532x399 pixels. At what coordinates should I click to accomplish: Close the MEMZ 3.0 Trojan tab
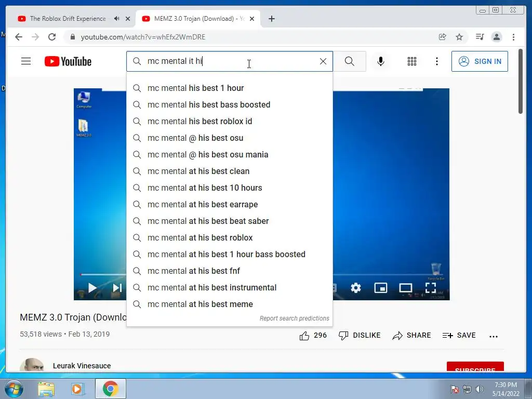[252, 19]
